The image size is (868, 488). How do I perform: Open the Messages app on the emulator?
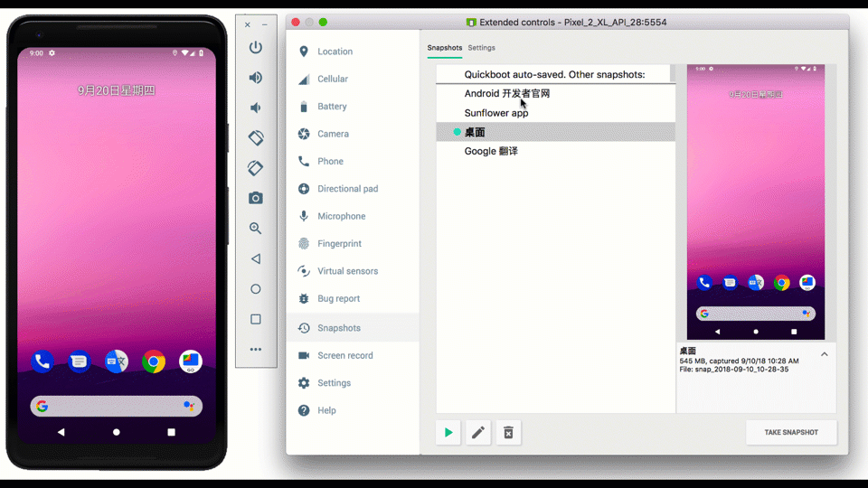80,361
